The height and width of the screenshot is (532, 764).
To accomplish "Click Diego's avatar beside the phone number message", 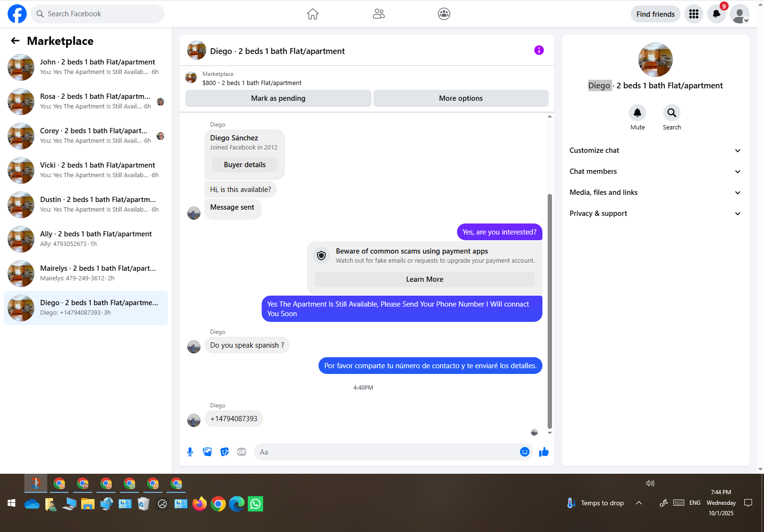I will coord(194,420).
